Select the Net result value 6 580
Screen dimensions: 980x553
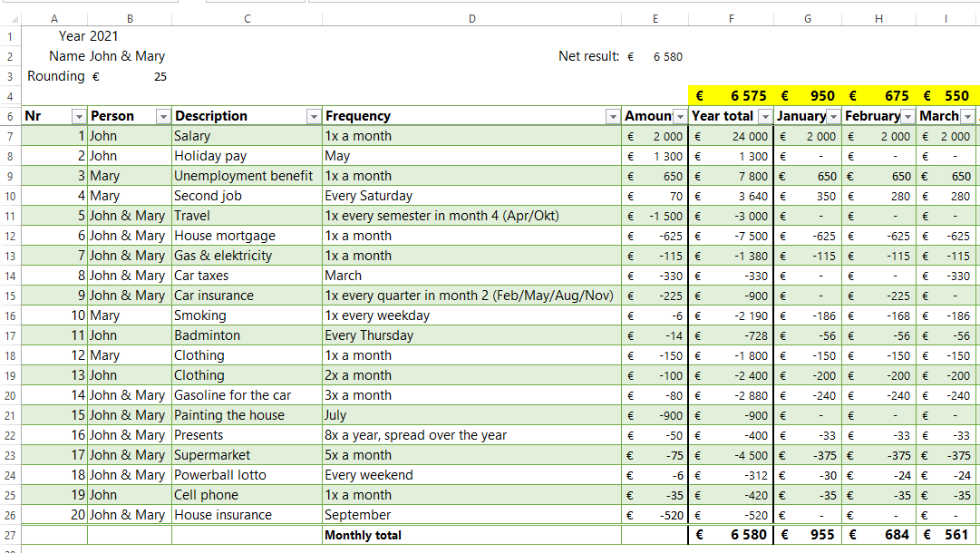[x=655, y=56]
